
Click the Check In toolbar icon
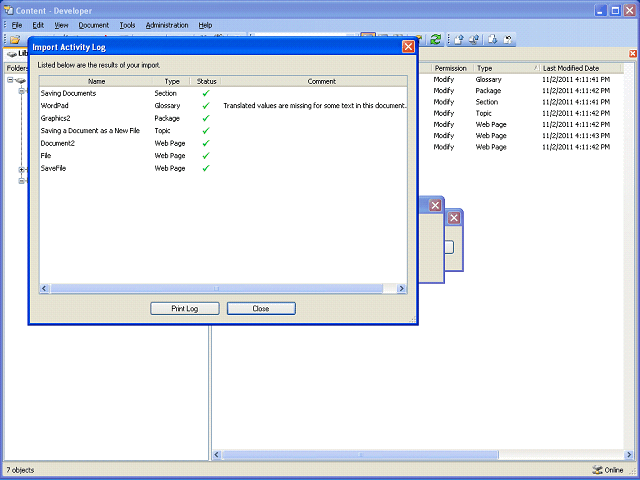tap(459, 40)
